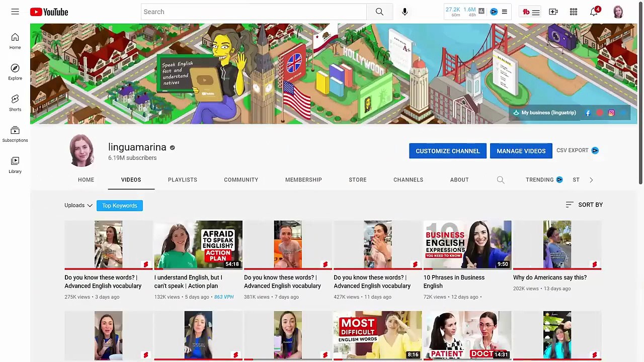
Task: Show more channel tabs with right chevron
Action: (x=591, y=179)
